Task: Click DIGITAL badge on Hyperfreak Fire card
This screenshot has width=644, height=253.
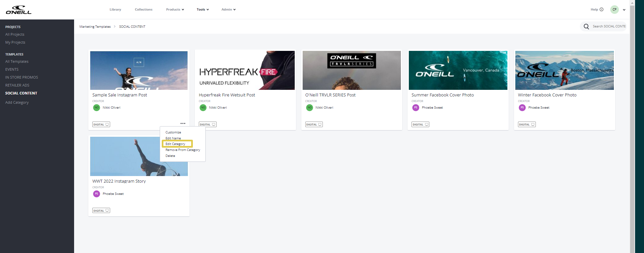Action: pos(208,125)
